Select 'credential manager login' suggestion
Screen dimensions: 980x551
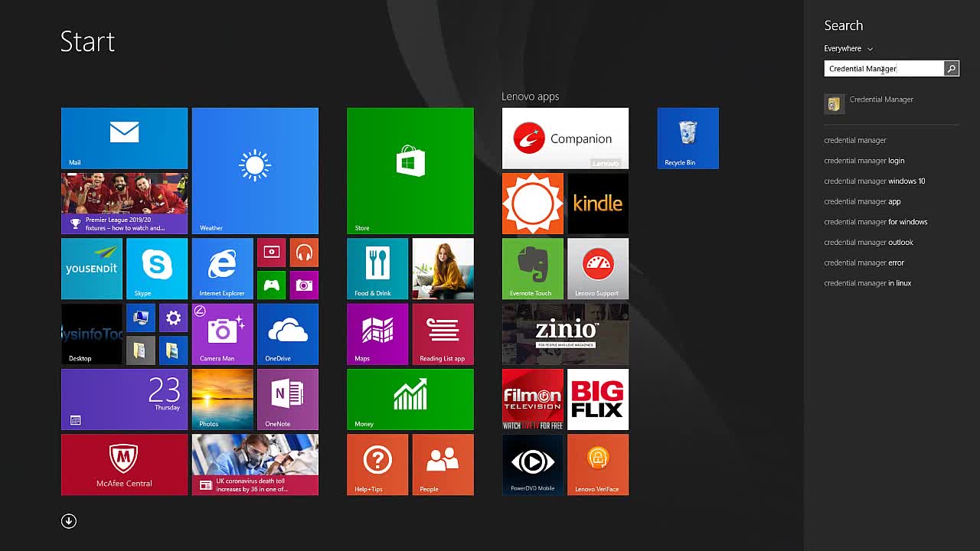[x=864, y=161]
